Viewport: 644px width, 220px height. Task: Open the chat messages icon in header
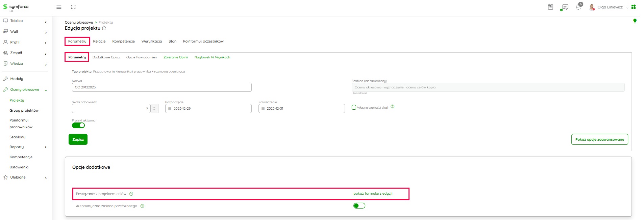(564, 7)
